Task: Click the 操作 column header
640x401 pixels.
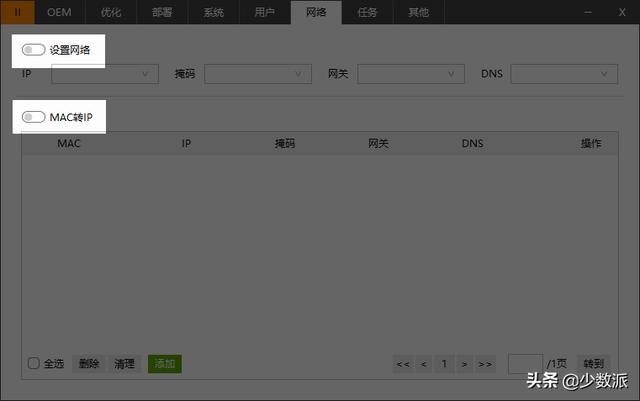Action: 591,143
